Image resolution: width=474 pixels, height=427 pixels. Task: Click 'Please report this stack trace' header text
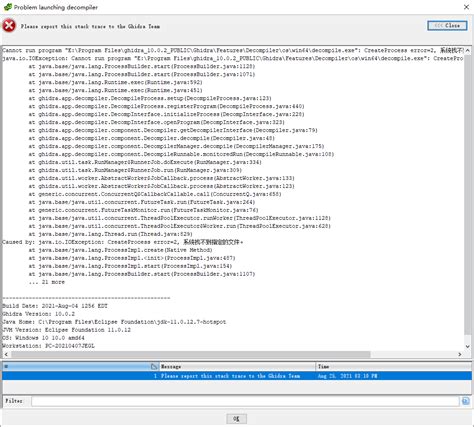[90, 26]
